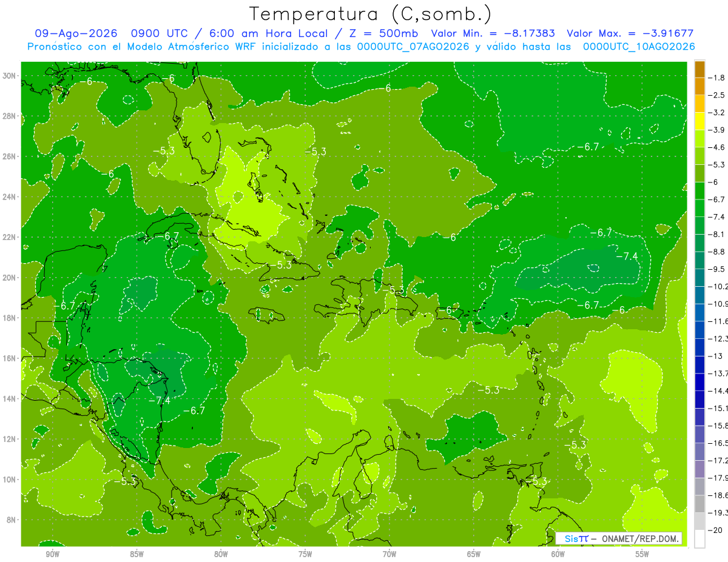Click the 26N latitude label

10,156
